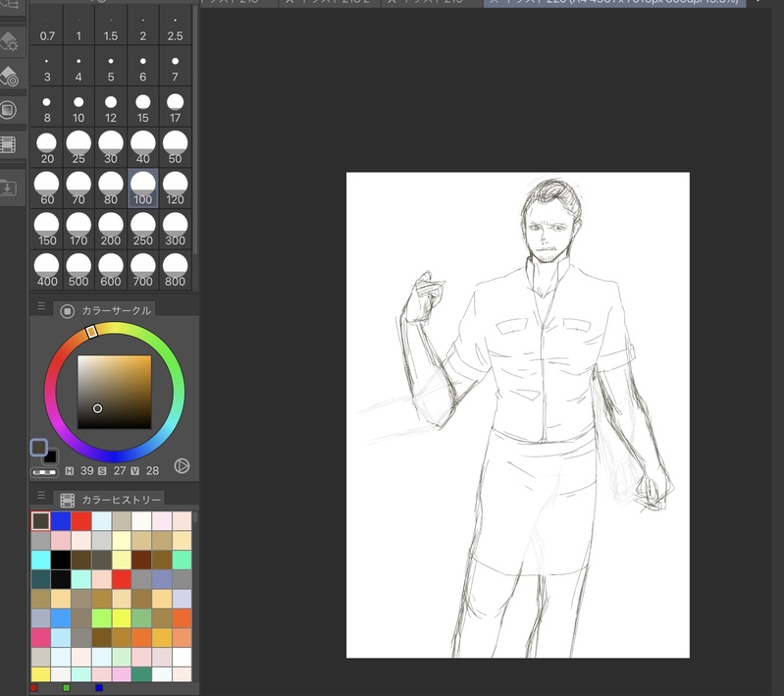Select the main drawing color square

coord(38,448)
